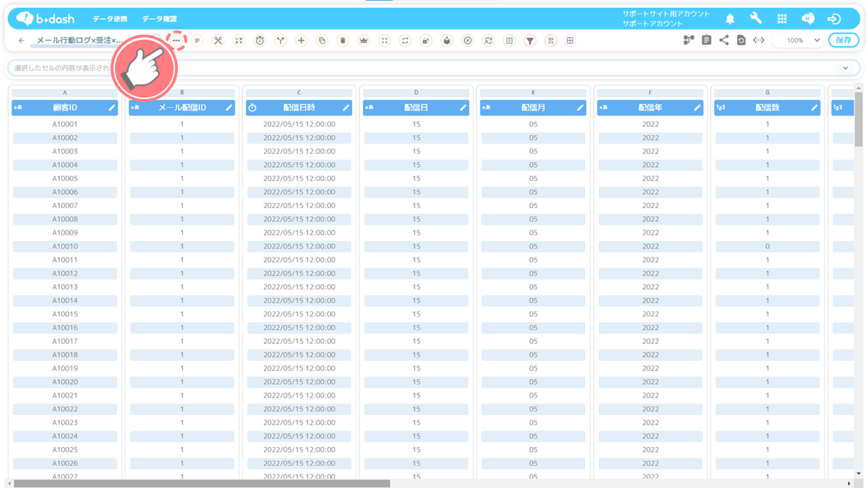Click the share icon
868x488 pixels.
click(724, 40)
